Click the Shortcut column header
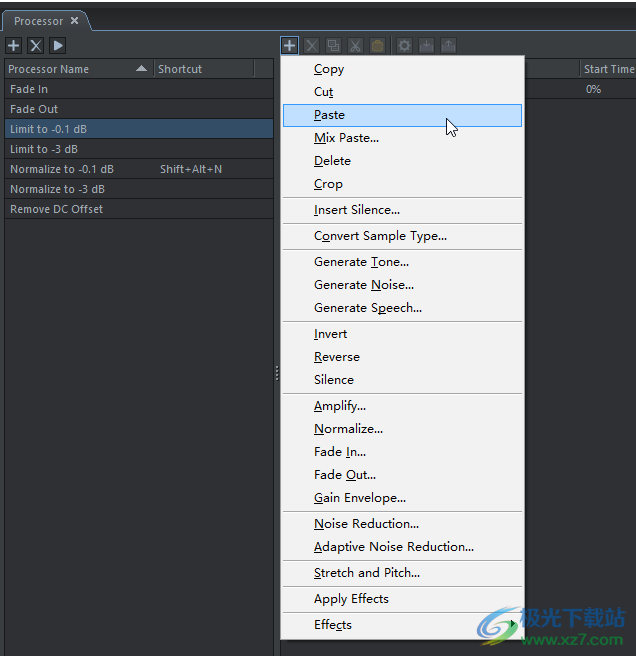The height and width of the screenshot is (656, 636). 204,69
